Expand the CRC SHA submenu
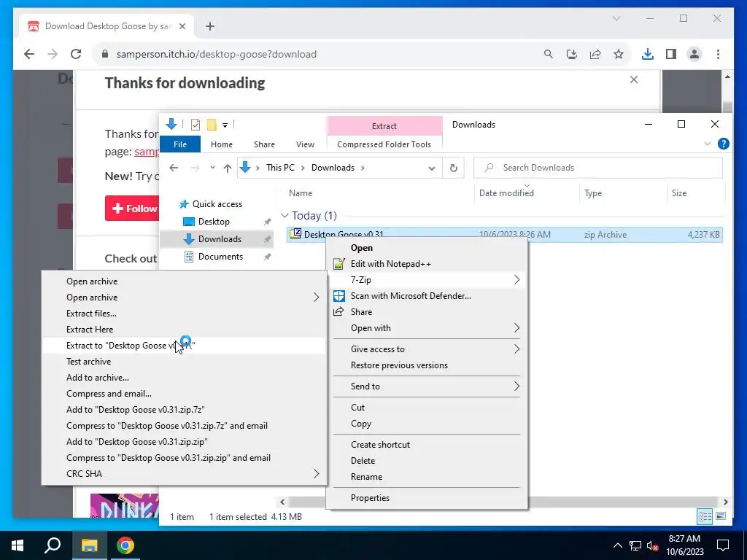747x560 pixels. pos(184,474)
